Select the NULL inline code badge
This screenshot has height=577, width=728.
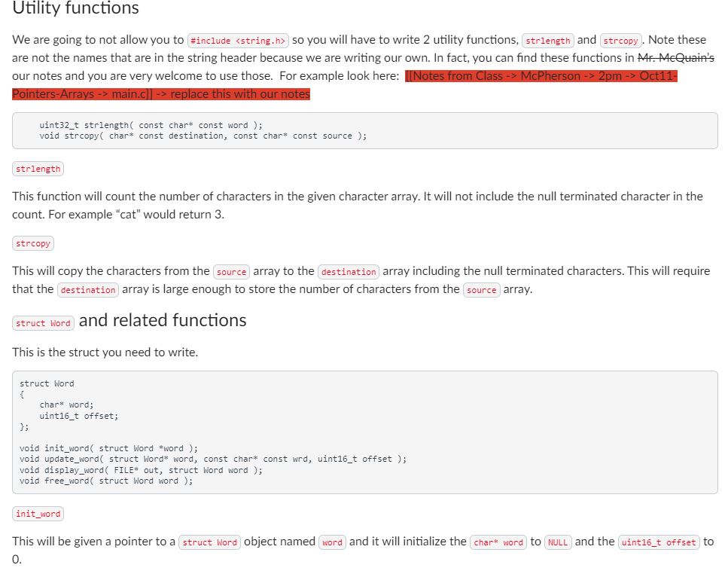pos(557,542)
